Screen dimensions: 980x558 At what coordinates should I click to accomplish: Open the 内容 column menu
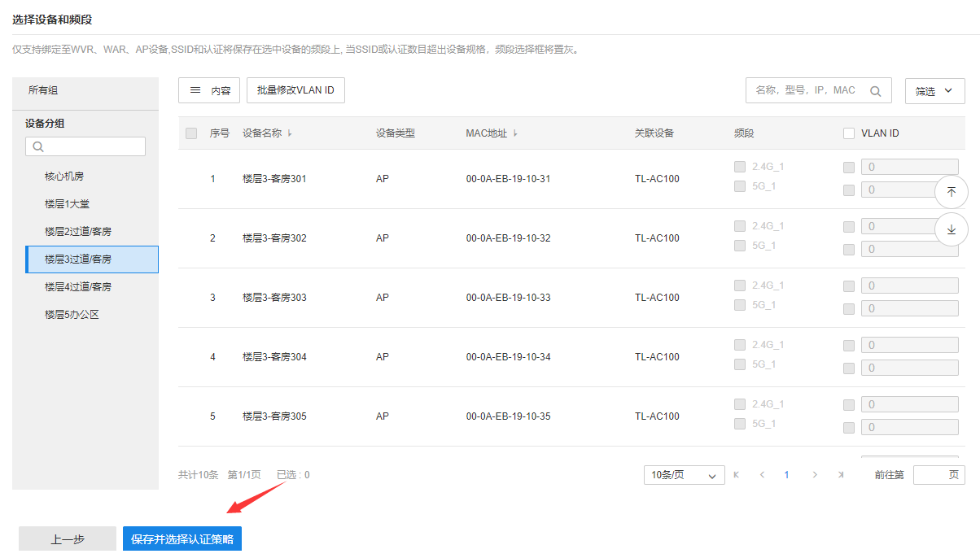(x=209, y=91)
